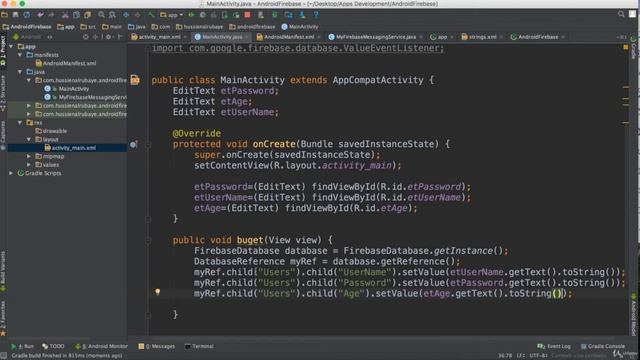Open Search Everywhere magnifier at the top right
This screenshot has height=360, width=640.
point(621,14)
